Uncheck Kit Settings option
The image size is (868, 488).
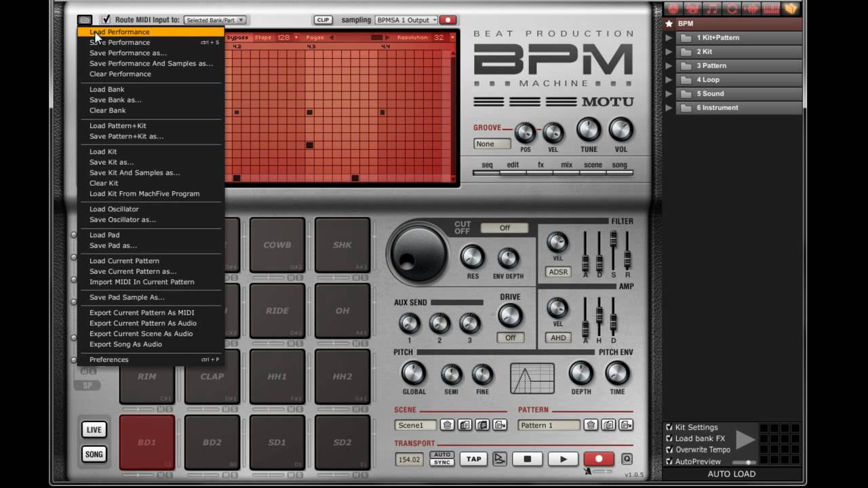click(x=669, y=427)
